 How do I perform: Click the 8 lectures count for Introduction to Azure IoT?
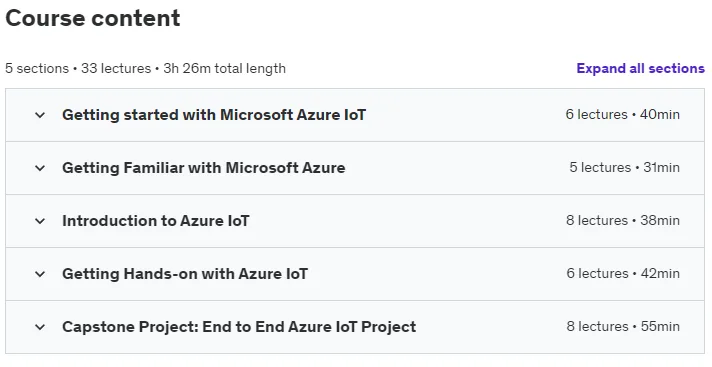pos(597,221)
